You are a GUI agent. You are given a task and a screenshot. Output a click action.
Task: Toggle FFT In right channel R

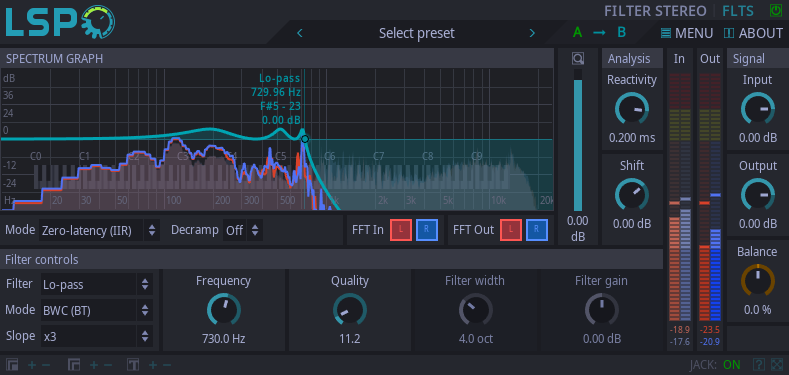pyautogui.click(x=427, y=230)
